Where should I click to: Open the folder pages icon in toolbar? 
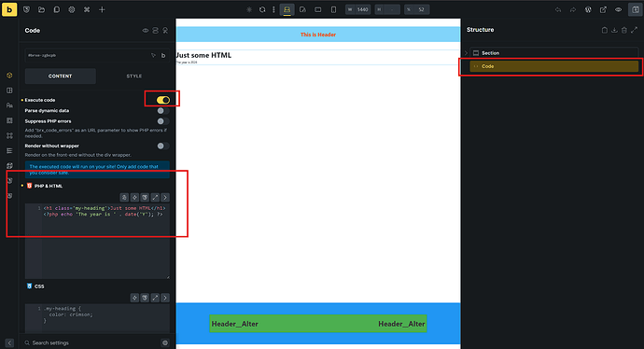point(41,9)
